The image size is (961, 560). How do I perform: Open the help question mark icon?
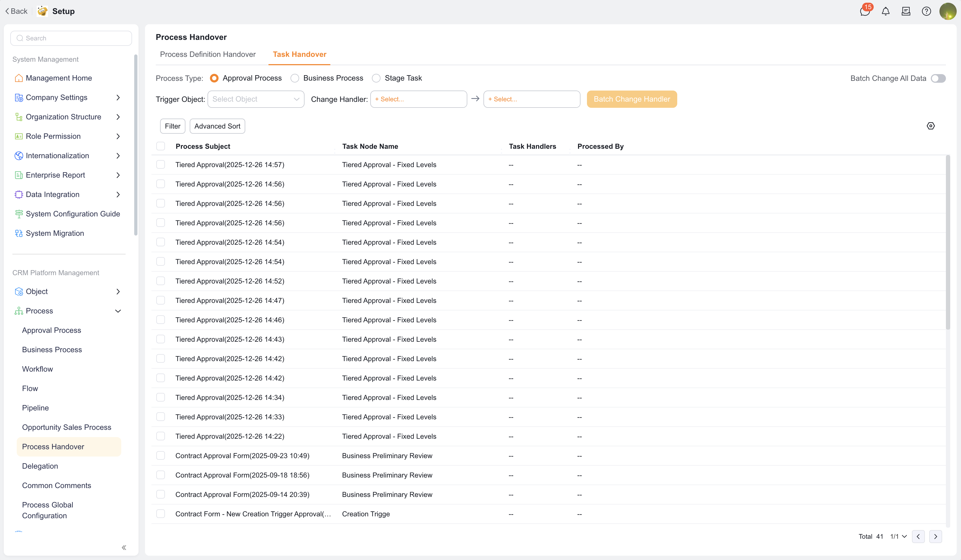tap(926, 11)
